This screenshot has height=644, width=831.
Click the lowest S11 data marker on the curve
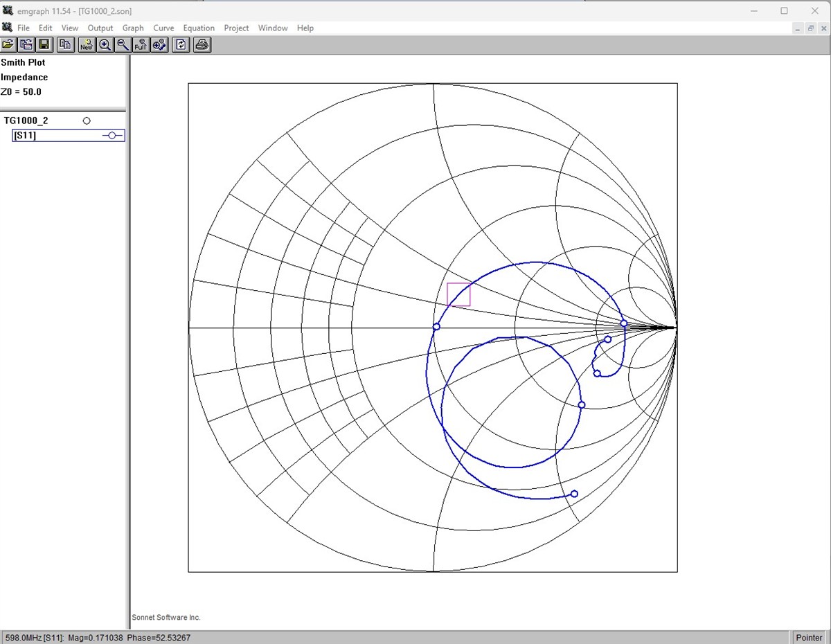coord(574,494)
